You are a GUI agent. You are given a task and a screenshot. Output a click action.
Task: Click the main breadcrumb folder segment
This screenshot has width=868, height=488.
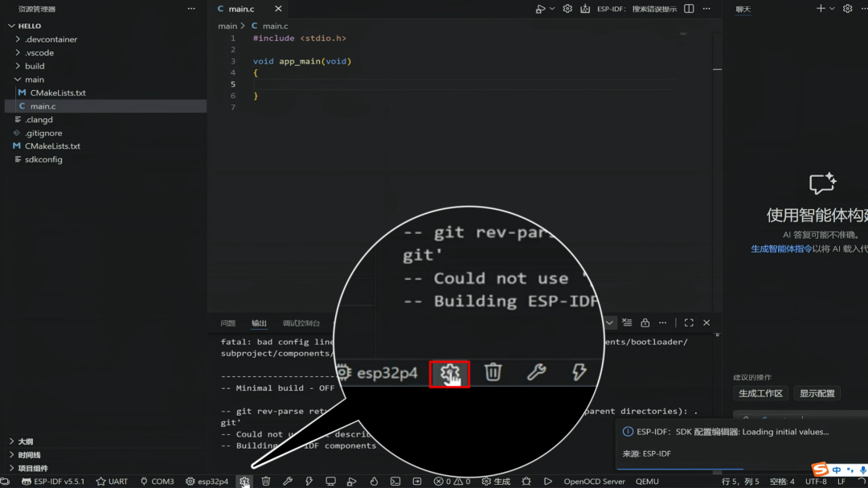227,26
